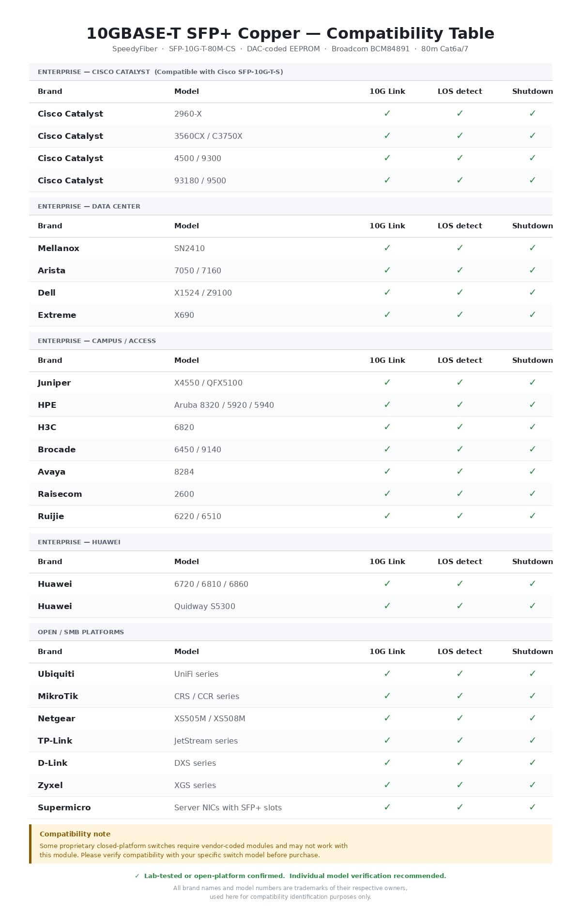Screen dimensions: 581x924
Task: Click the Compatibility note heading
Action: coord(75,834)
